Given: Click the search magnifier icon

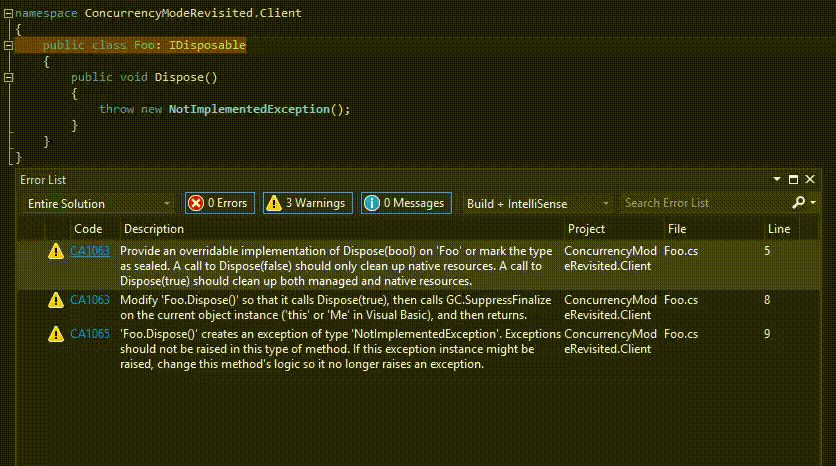Looking at the screenshot, I should point(798,203).
